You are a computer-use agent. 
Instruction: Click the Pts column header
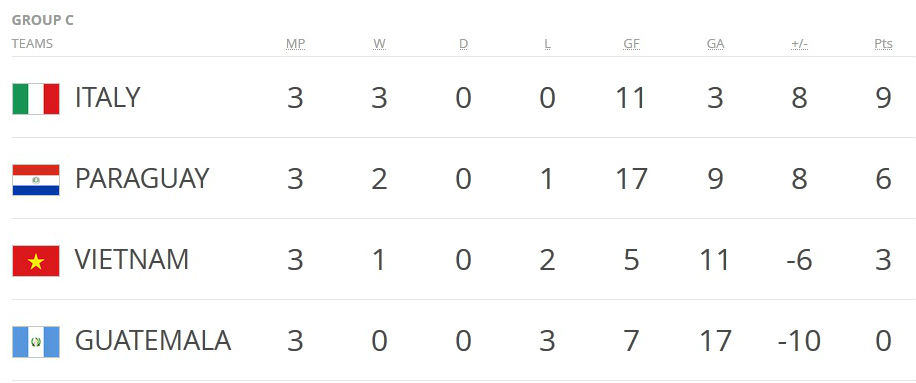pyautogui.click(x=883, y=44)
